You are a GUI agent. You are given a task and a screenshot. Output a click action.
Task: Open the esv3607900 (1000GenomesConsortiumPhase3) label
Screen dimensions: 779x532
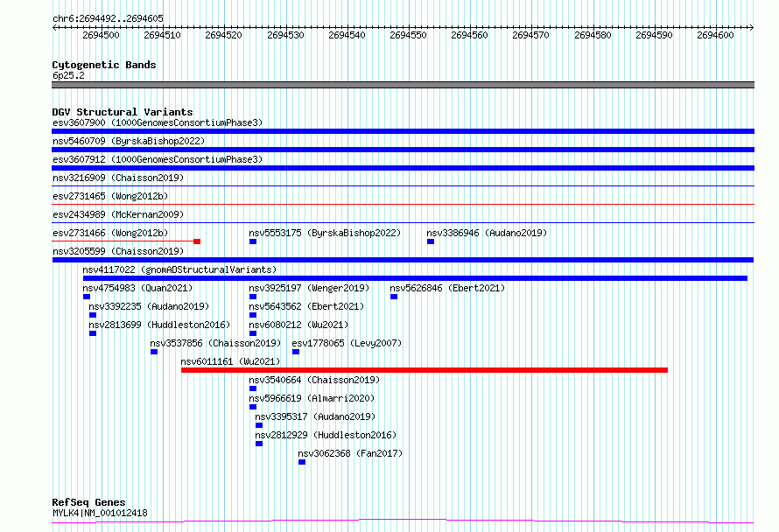point(158,122)
